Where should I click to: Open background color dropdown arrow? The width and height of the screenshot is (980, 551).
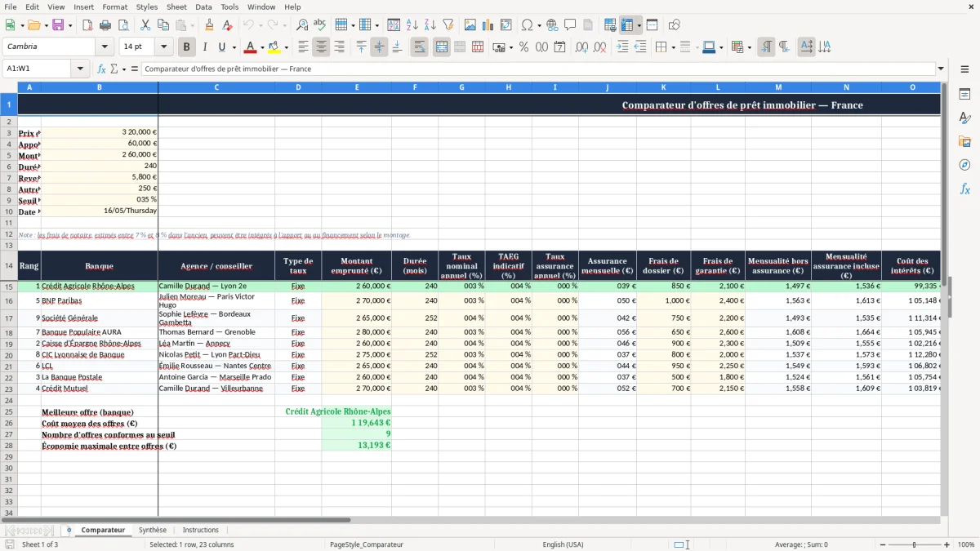coord(286,47)
